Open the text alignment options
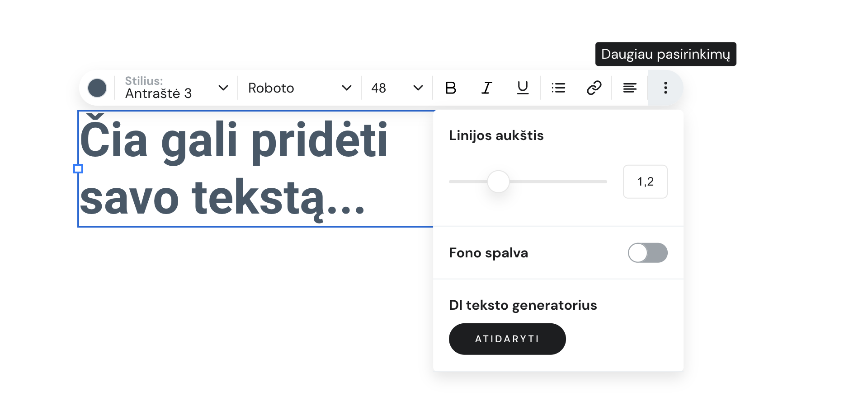 coord(630,88)
